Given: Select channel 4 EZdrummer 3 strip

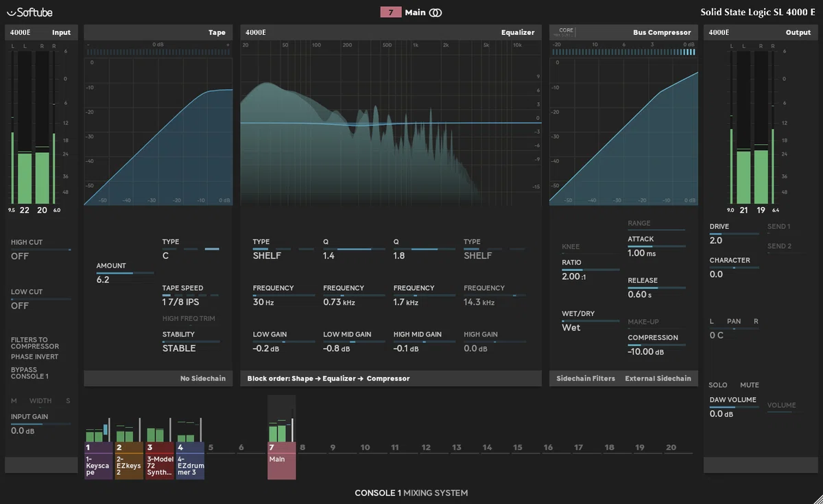Looking at the screenshot, I should 190,460.
